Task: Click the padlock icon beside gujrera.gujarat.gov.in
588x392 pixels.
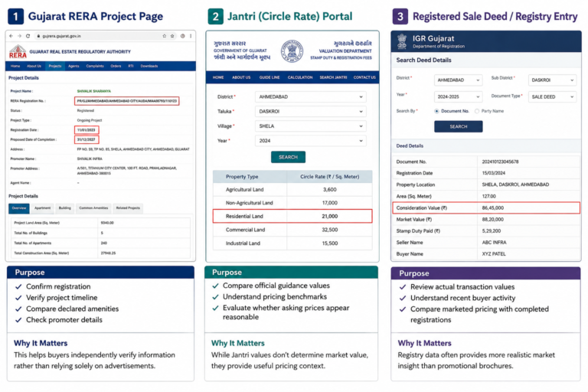Action: (x=38, y=36)
